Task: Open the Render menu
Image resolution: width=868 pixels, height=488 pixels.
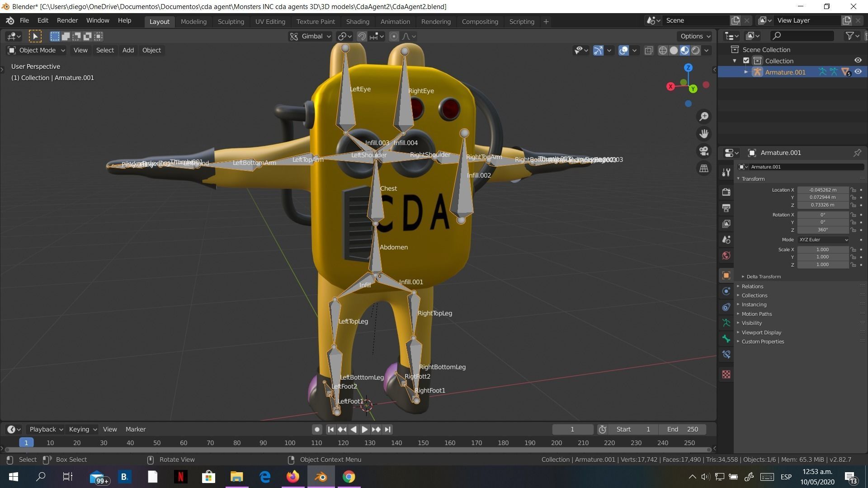Action: (x=67, y=20)
